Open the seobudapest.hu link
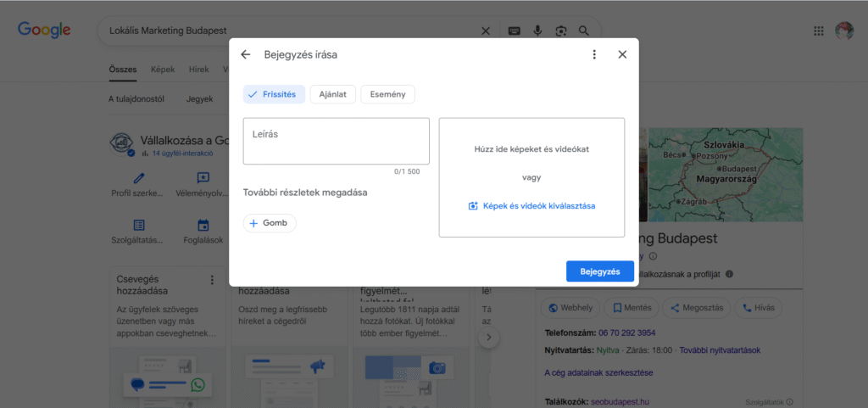 620,402
